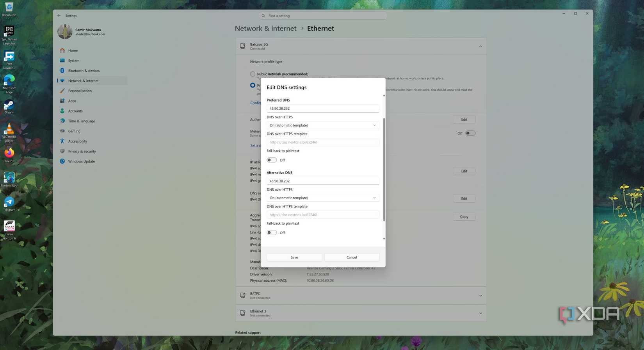Save the DNS settings
This screenshot has width=644, height=350.
(x=294, y=257)
